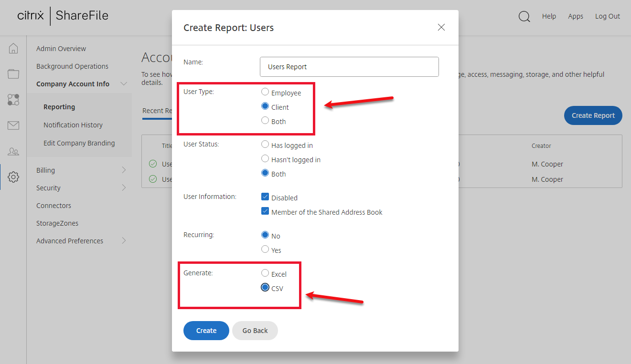Image resolution: width=631 pixels, height=364 pixels.
Task: Go to Admin Overview
Action: click(61, 49)
